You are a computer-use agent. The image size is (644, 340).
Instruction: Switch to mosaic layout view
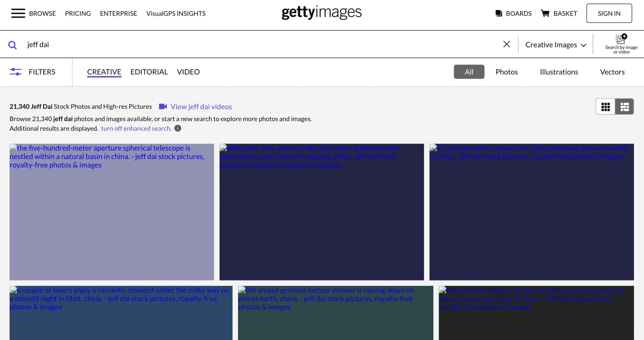click(625, 107)
